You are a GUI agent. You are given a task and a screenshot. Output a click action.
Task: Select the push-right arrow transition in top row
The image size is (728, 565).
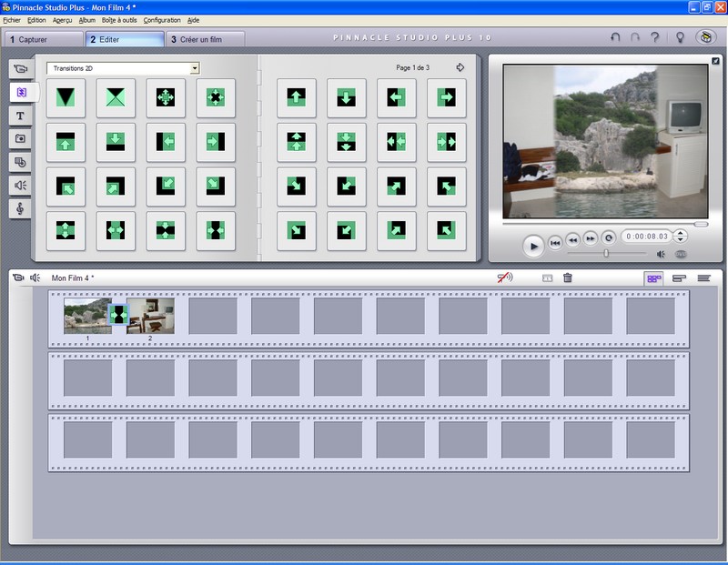(446, 97)
